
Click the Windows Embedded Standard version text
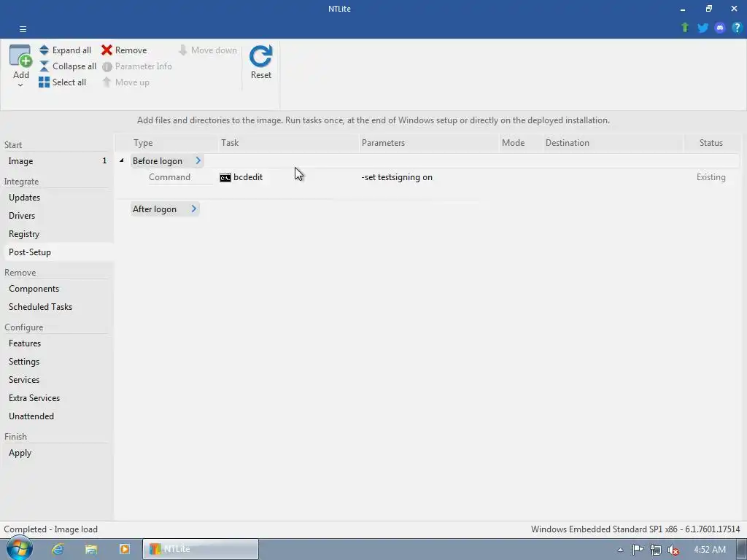(635, 529)
